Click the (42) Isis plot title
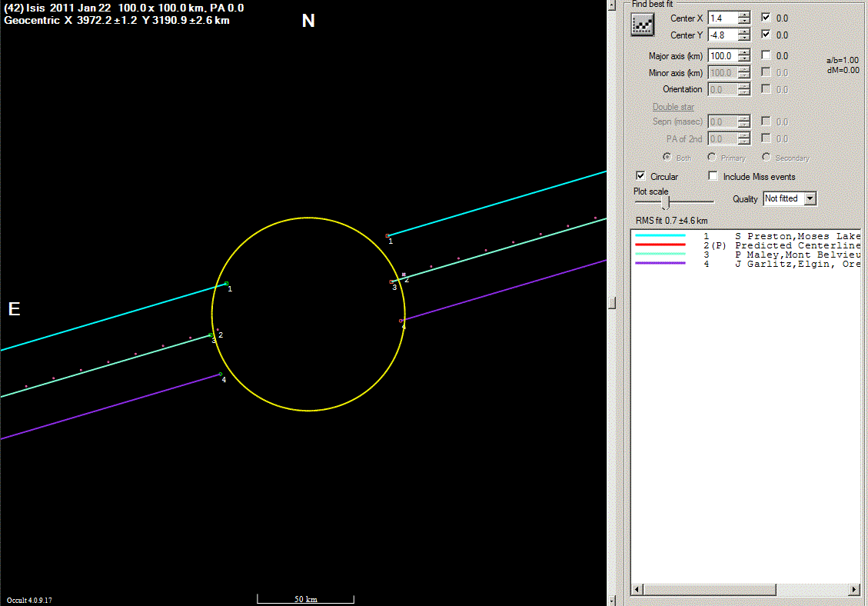 tap(124, 8)
